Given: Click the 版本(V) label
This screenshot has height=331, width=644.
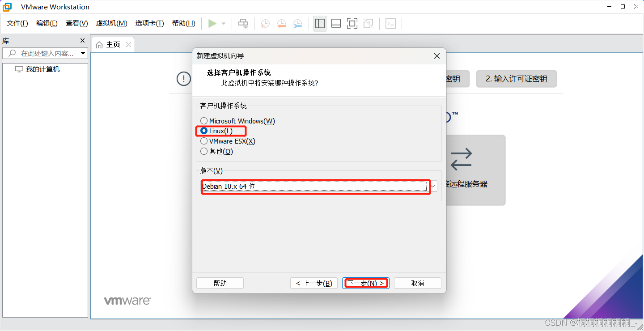Looking at the screenshot, I should coord(211,171).
